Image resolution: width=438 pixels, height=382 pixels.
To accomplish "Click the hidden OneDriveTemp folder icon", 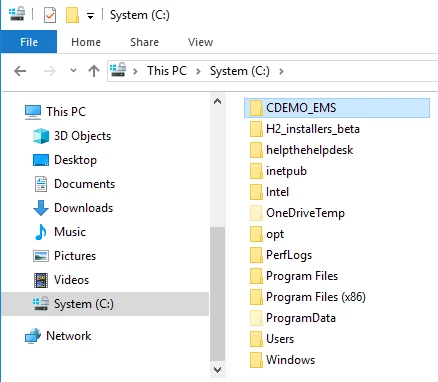I will pos(256,213).
